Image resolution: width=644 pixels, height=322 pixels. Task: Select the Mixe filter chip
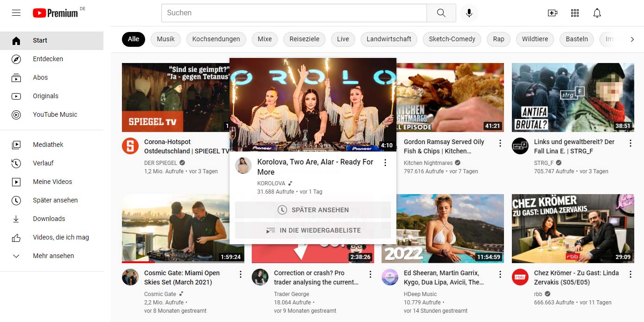265,39
